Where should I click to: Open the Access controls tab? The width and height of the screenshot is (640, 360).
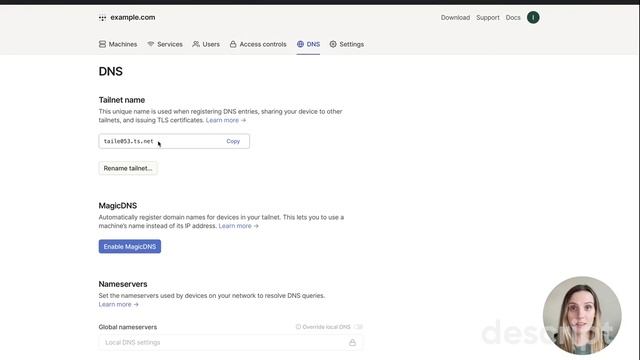tap(258, 44)
